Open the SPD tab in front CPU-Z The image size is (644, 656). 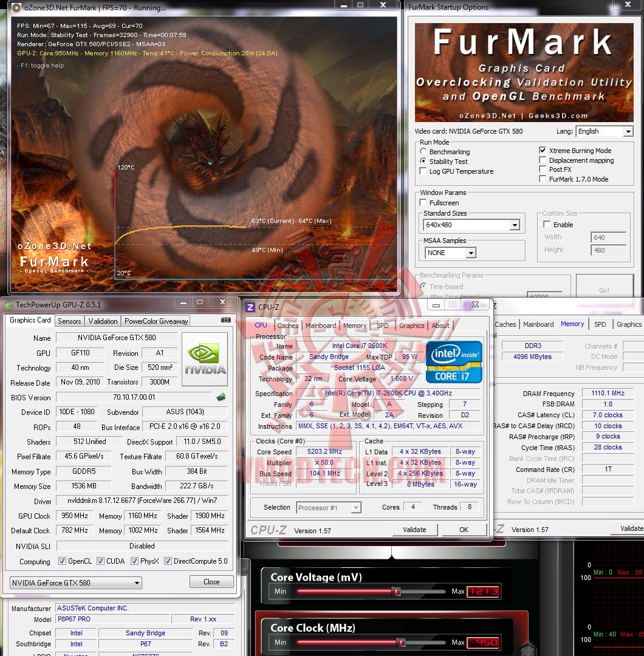(383, 326)
